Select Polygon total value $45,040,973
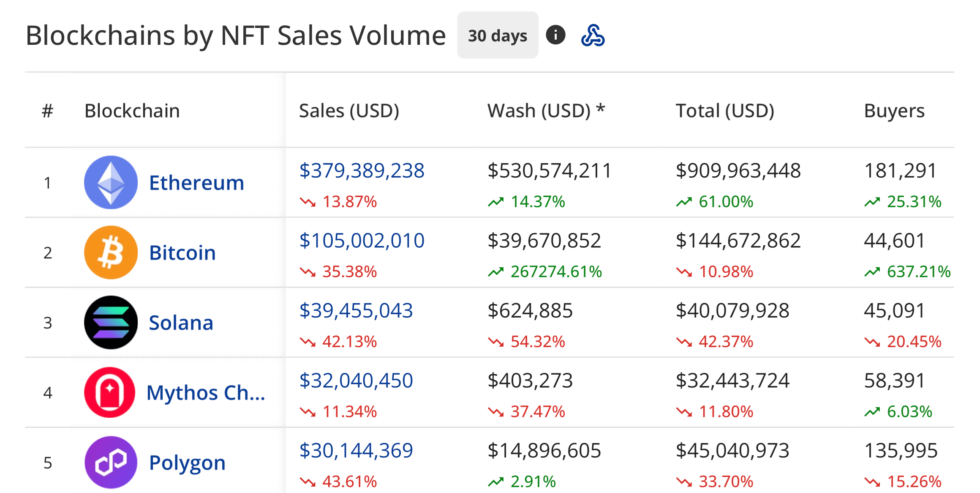This screenshot has width=980, height=493. click(x=732, y=451)
